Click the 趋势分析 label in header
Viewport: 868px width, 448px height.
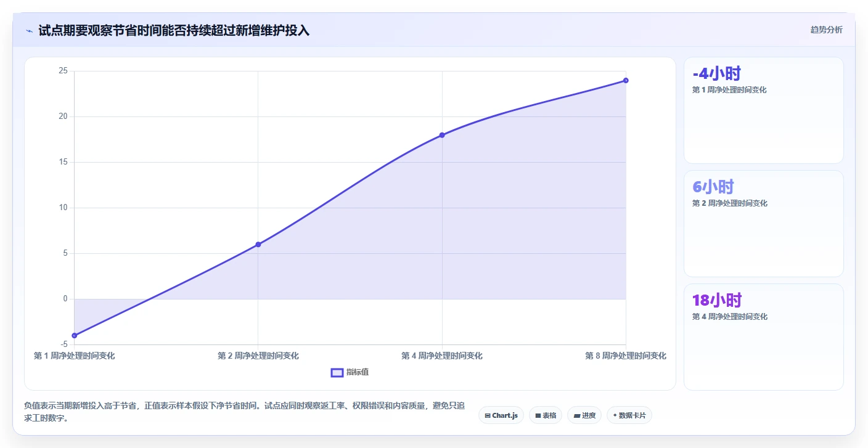(x=826, y=30)
